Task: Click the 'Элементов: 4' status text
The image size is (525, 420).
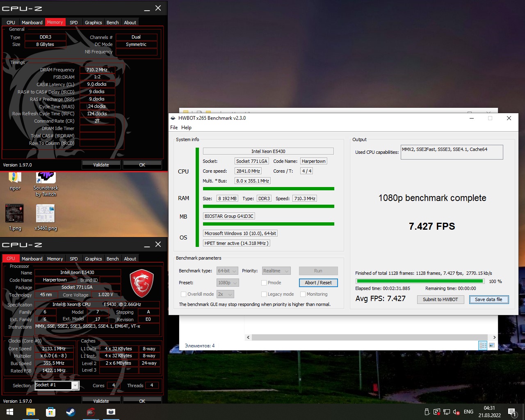Action: point(200,346)
